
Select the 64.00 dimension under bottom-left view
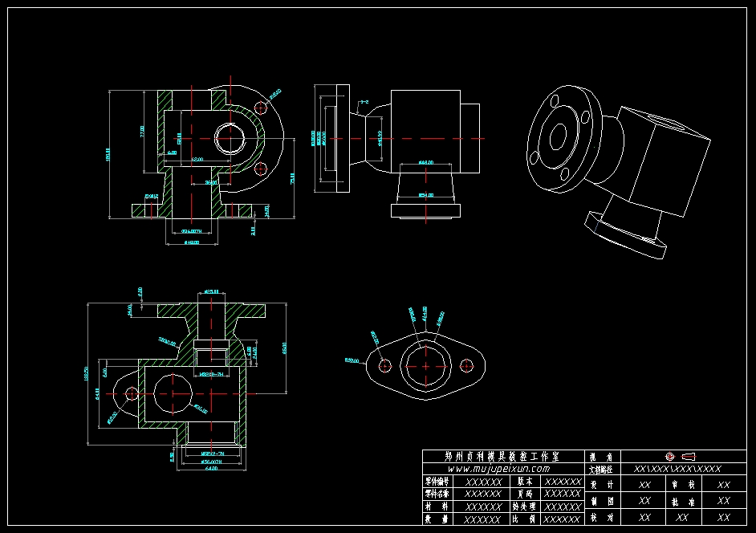[x=210, y=469]
